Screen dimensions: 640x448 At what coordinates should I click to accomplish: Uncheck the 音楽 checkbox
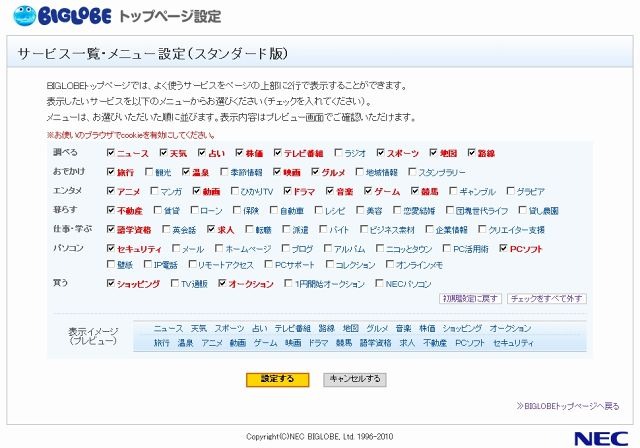[x=330, y=191]
